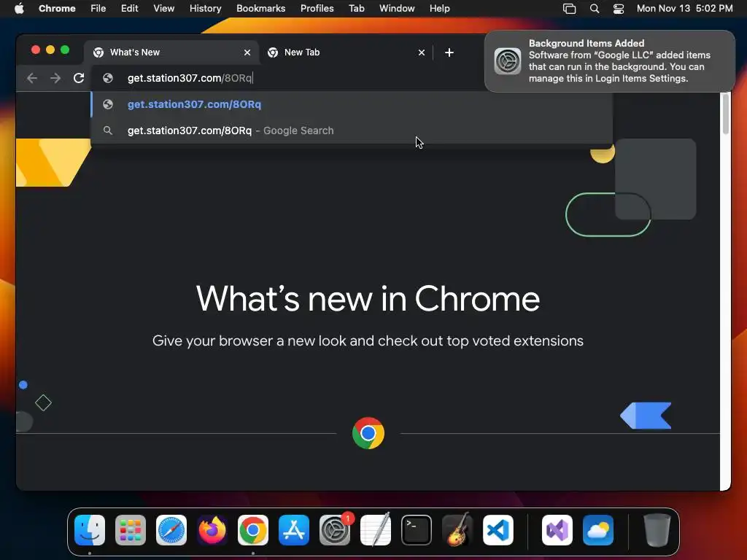747x560 pixels.
Task: Select the Google Search suggestion for get.station307.com/8ORq
Action: pos(352,131)
